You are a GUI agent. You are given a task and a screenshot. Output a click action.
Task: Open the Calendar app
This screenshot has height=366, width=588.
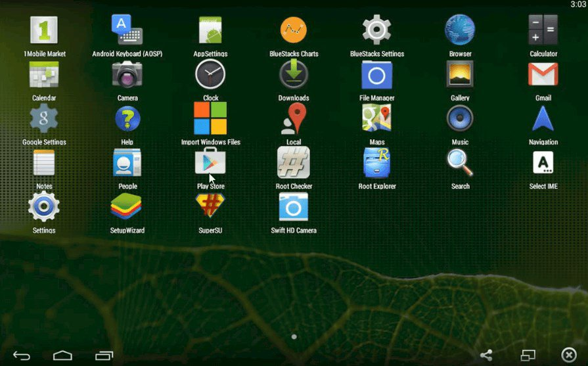pyautogui.click(x=44, y=74)
